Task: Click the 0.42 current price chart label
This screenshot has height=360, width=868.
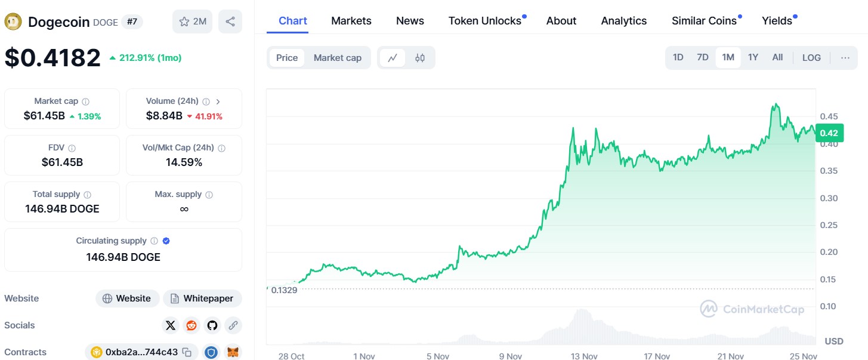Action: click(x=829, y=133)
